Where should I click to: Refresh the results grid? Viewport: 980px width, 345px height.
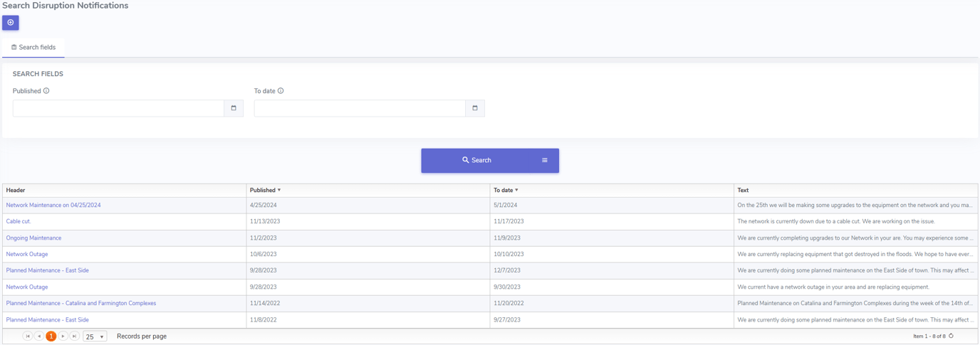tap(951, 336)
